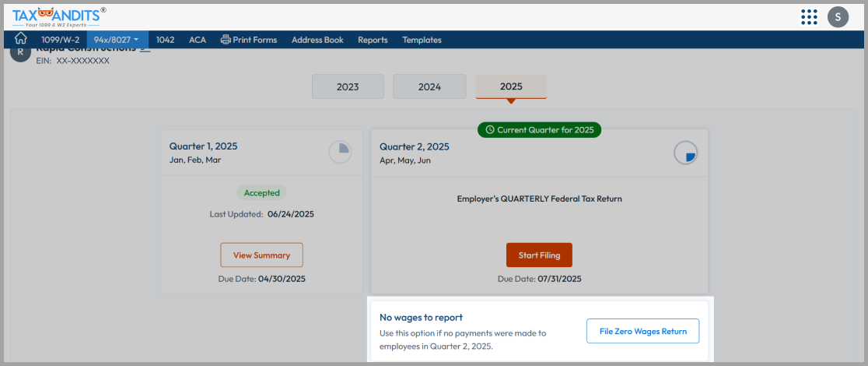Open the 1099/W-2 menu

[61, 40]
